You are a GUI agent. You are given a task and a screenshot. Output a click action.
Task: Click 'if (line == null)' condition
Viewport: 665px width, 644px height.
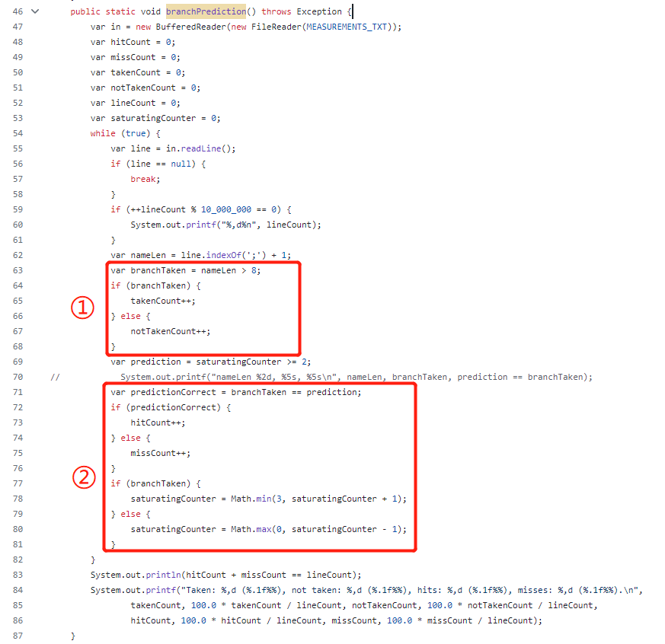point(152,164)
